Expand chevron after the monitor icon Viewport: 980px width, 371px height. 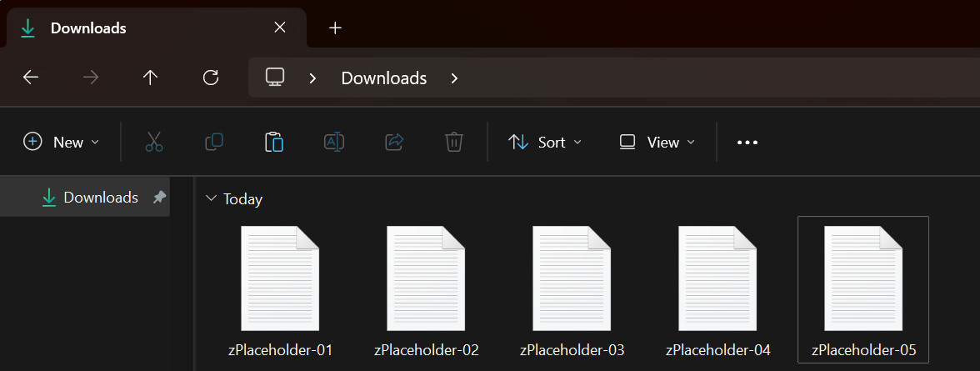pyautogui.click(x=313, y=78)
